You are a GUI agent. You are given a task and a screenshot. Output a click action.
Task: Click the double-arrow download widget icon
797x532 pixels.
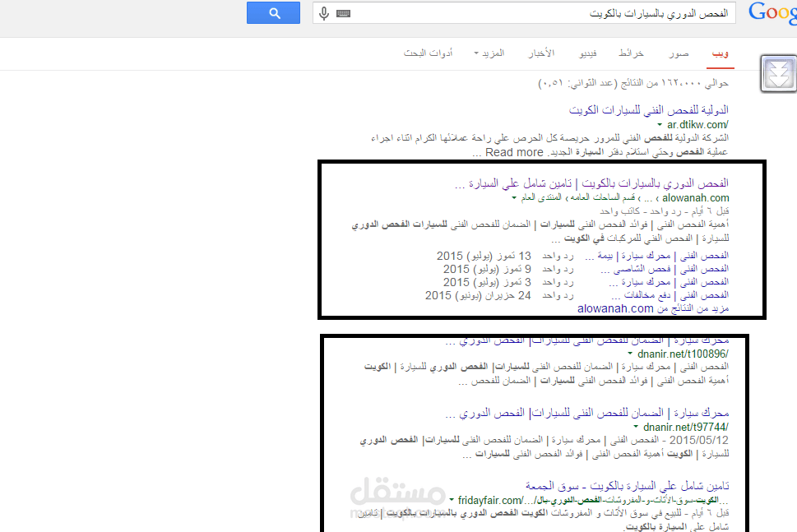coord(778,74)
